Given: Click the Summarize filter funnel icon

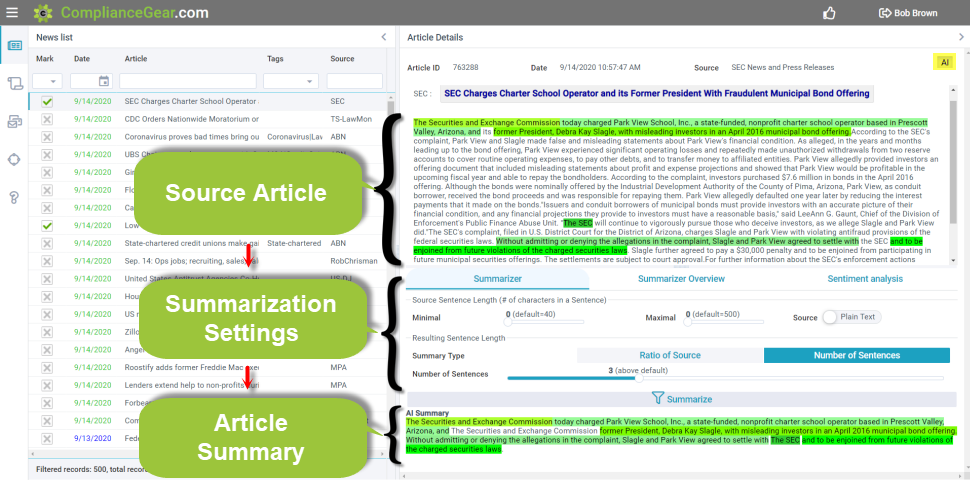Looking at the screenshot, I should click(x=658, y=399).
